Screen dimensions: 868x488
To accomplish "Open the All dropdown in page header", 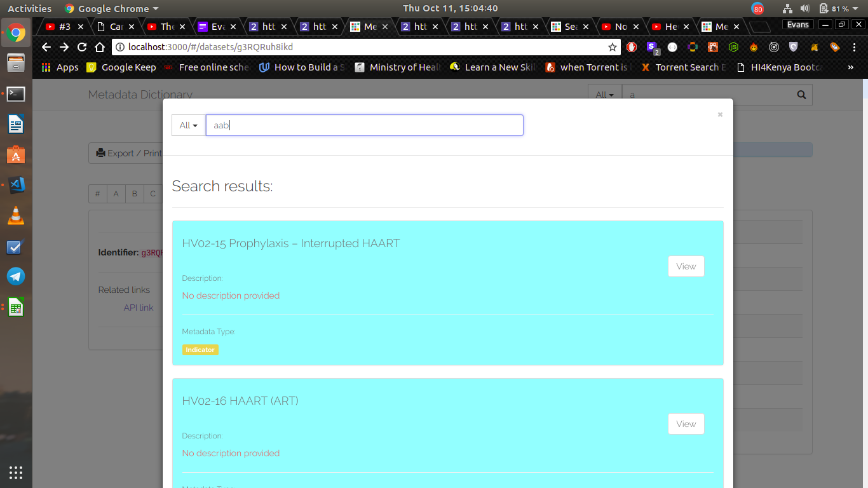I will coord(605,95).
